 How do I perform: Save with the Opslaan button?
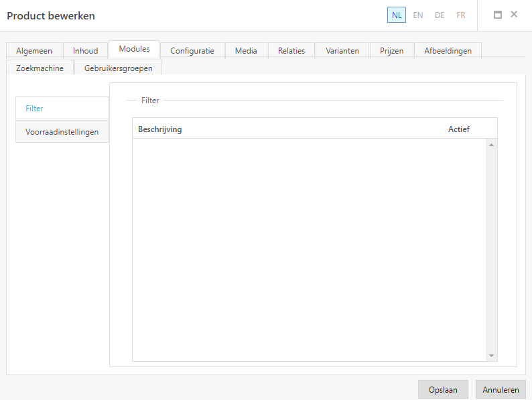[443, 389]
